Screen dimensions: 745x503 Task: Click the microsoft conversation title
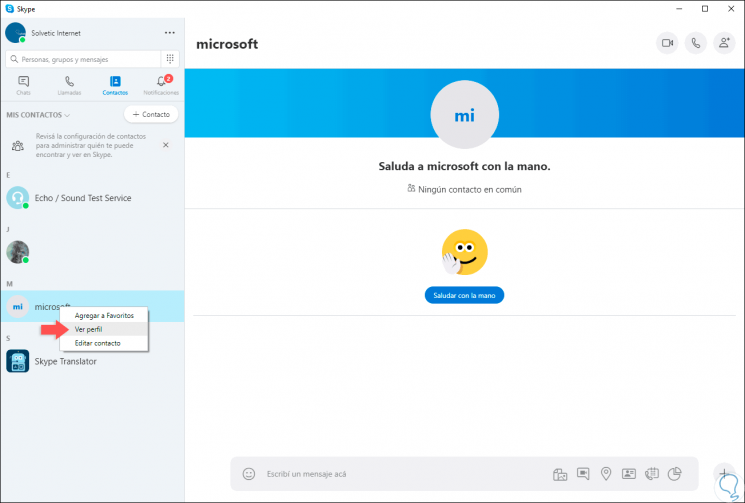227,44
